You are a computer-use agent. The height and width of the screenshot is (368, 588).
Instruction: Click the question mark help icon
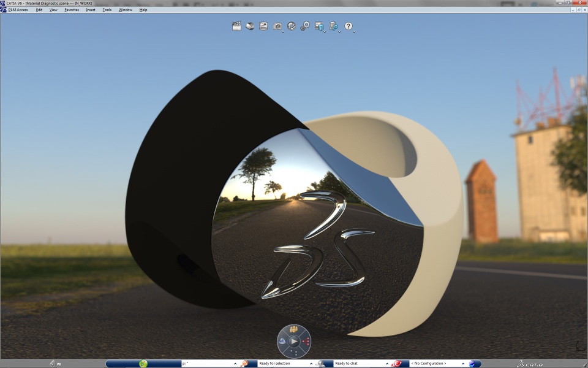(x=349, y=26)
